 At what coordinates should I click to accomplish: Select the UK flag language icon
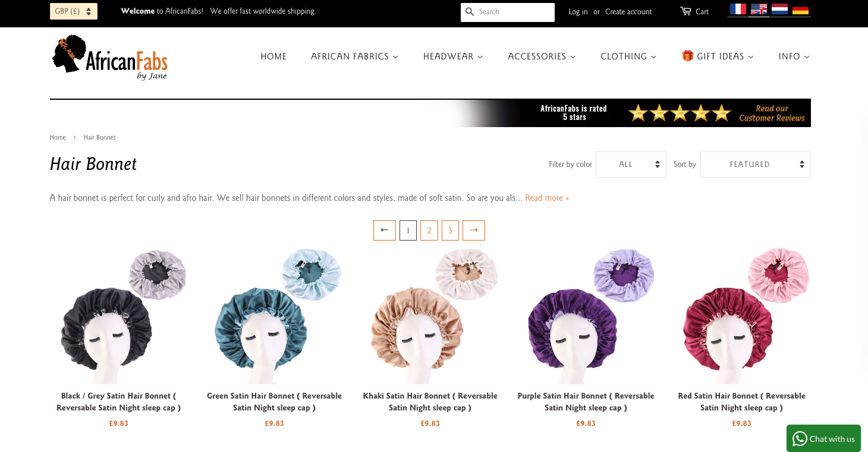coord(759,10)
